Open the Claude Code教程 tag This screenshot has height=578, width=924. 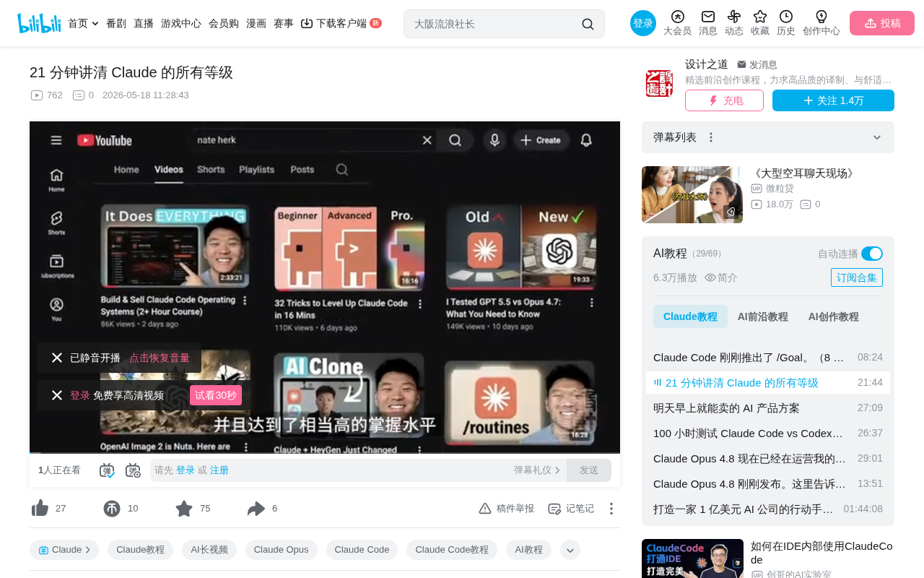point(452,550)
